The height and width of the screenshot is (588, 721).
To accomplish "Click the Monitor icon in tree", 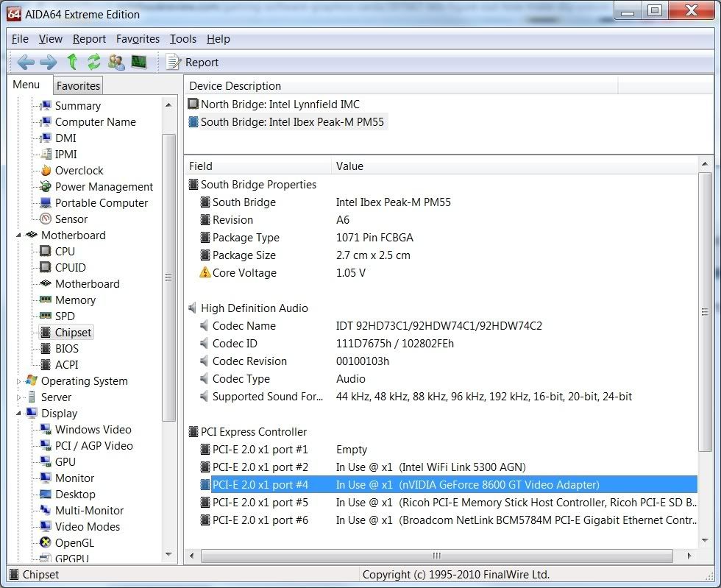I will [x=46, y=478].
